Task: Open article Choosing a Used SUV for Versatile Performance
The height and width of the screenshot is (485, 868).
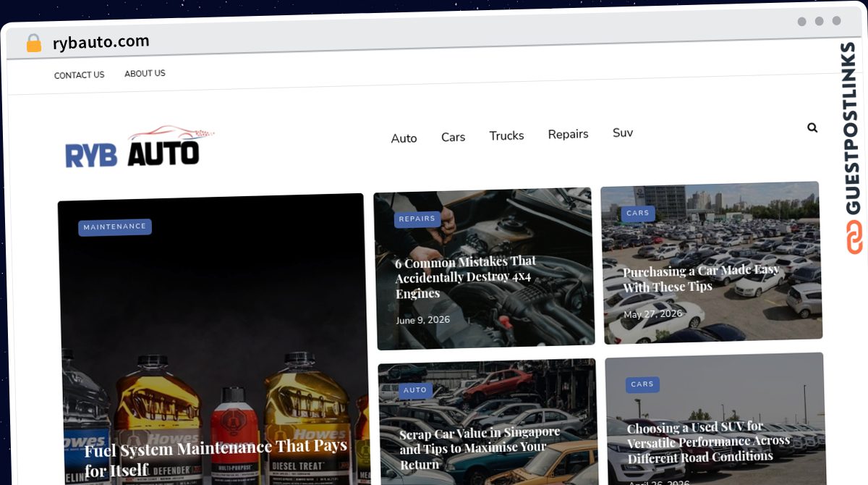Action: click(708, 442)
